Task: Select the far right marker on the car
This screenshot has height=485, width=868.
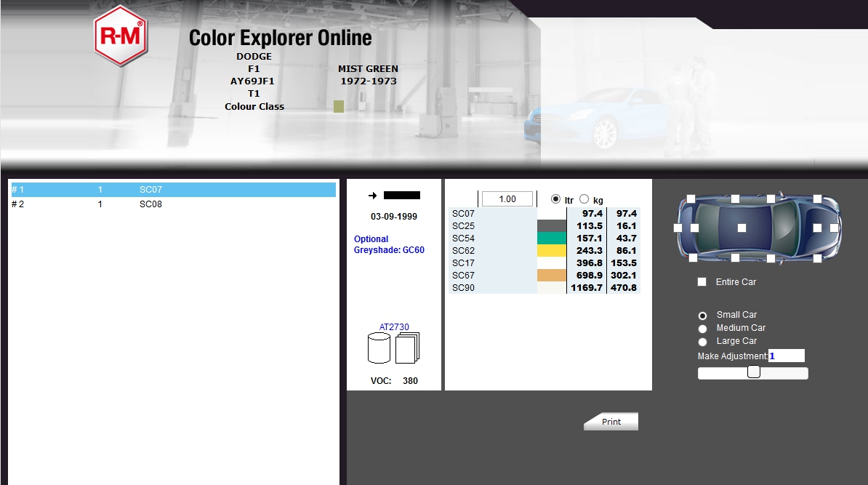Action: pos(834,228)
